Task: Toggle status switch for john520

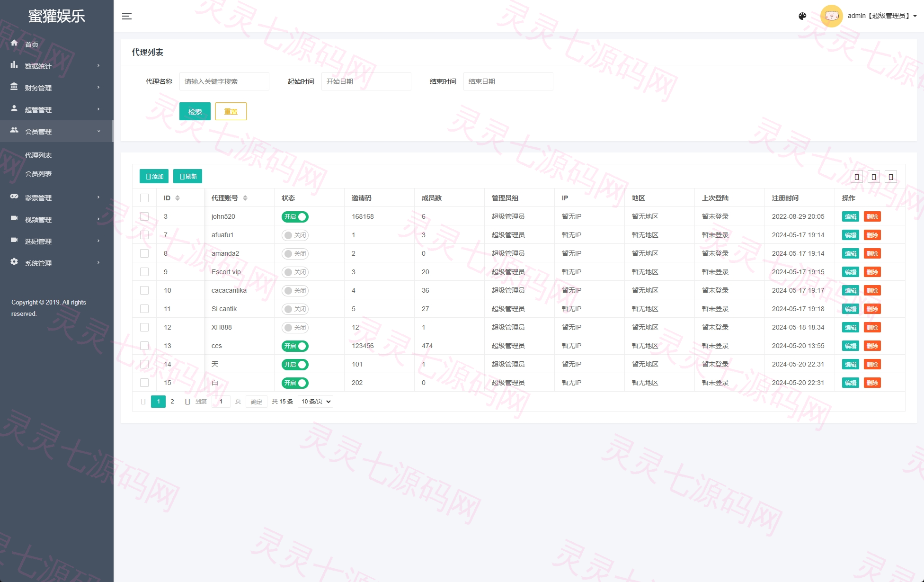Action: pos(295,217)
